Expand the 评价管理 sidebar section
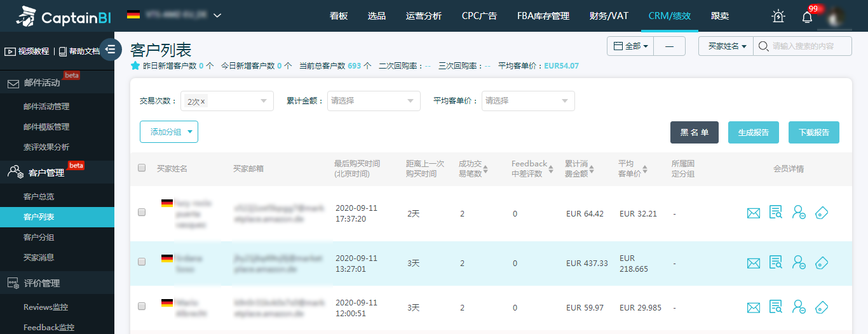868x334 pixels. 57,283
